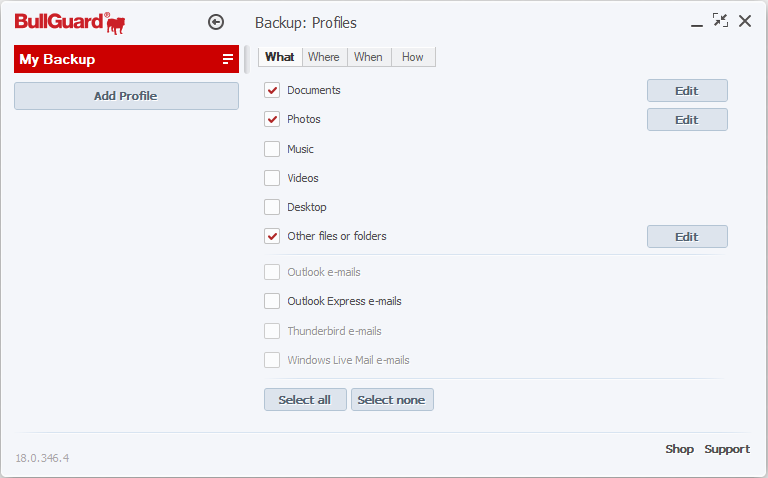Click Add Profile button
The width and height of the screenshot is (768, 478).
[126, 96]
